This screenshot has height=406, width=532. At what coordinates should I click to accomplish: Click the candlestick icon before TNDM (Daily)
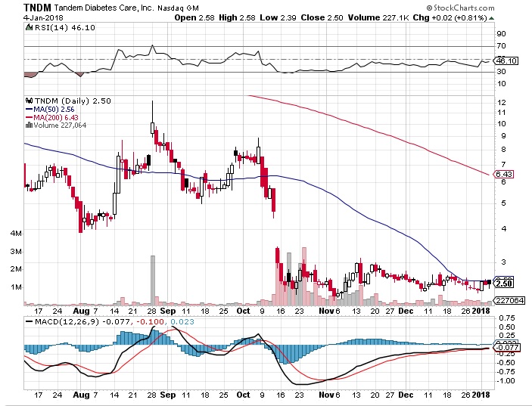[x=30, y=101]
